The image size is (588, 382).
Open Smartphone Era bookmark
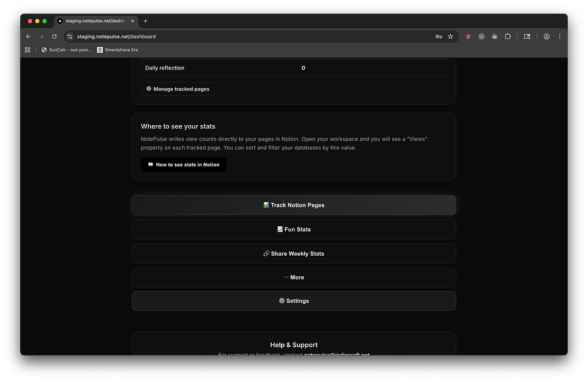118,50
